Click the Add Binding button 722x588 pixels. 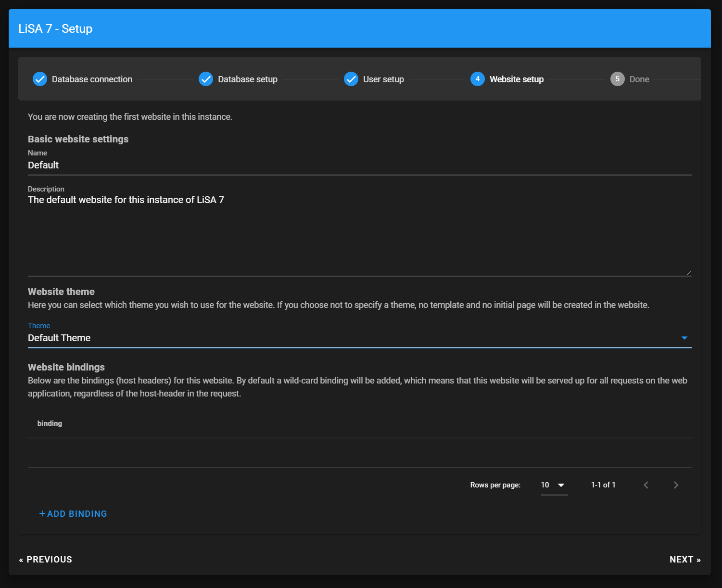pos(73,514)
